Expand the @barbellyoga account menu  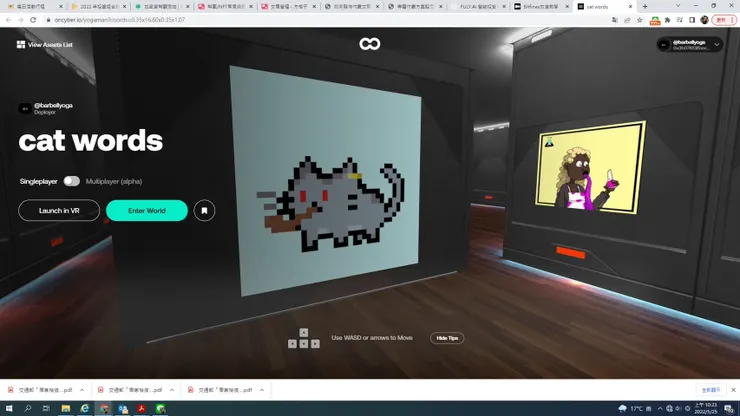[x=716, y=44]
